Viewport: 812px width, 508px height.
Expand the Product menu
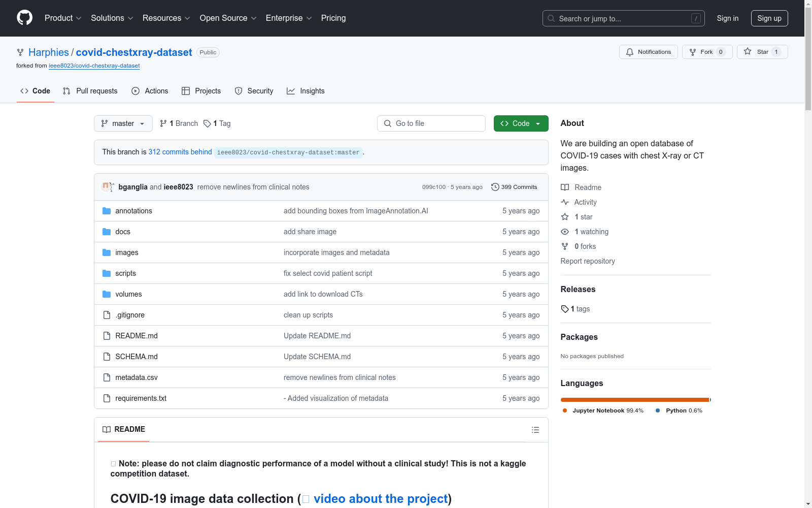click(63, 18)
